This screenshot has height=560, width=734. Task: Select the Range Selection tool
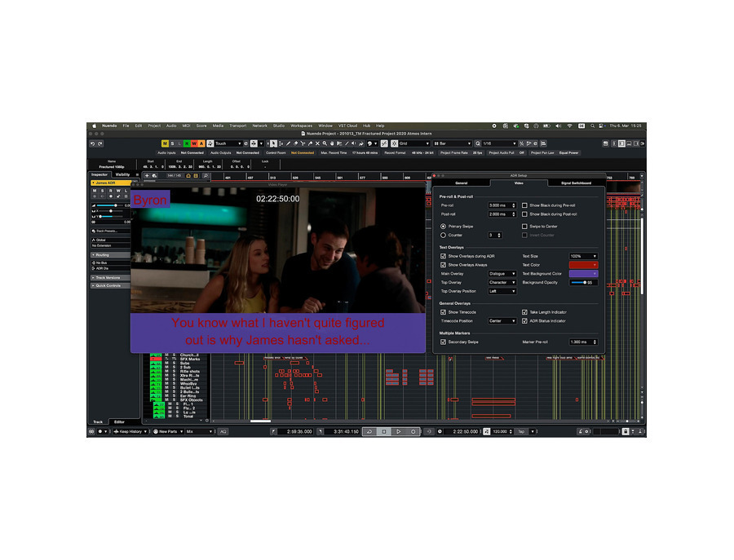pyautogui.click(x=281, y=143)
